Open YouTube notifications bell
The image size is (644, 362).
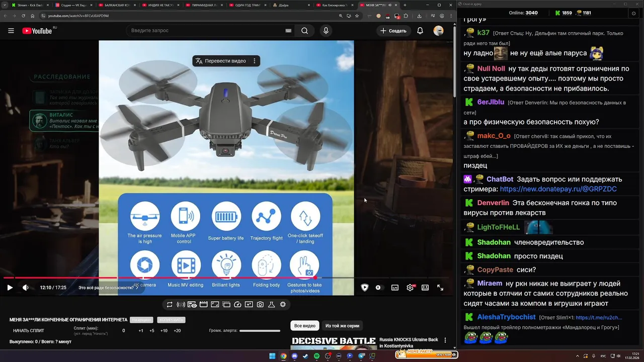pos(420,31)
